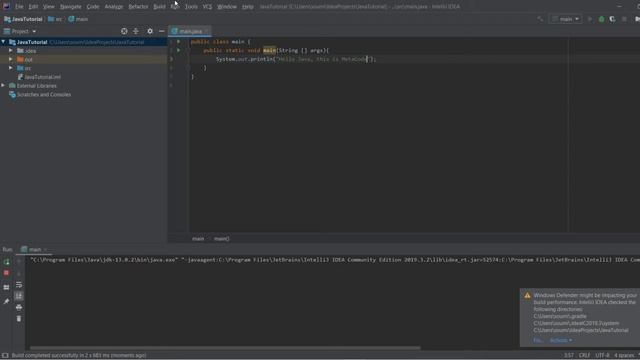Expand the .idea folder
Viewport: 640px width, 360px height.
(11, 51)
